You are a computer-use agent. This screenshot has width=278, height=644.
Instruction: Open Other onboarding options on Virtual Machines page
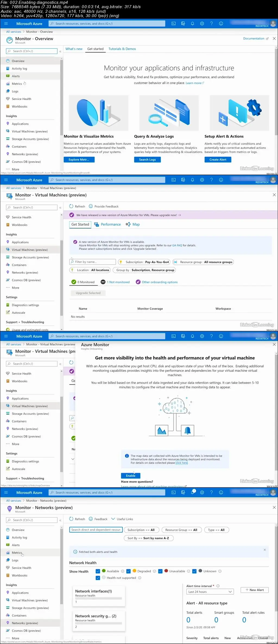pyautogui.click(x=157, y=282)
